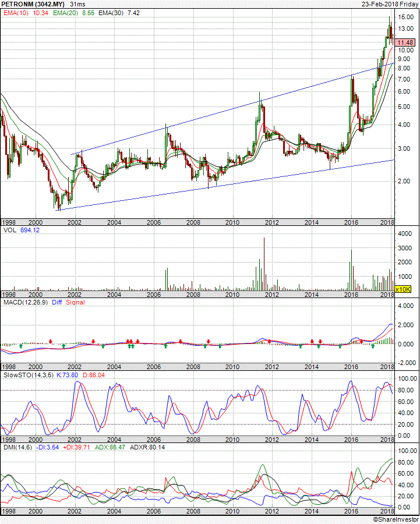Click 3.00 on the price axis
The width and height of the screenshot is (420, 524).
click(x=404, y=148)
